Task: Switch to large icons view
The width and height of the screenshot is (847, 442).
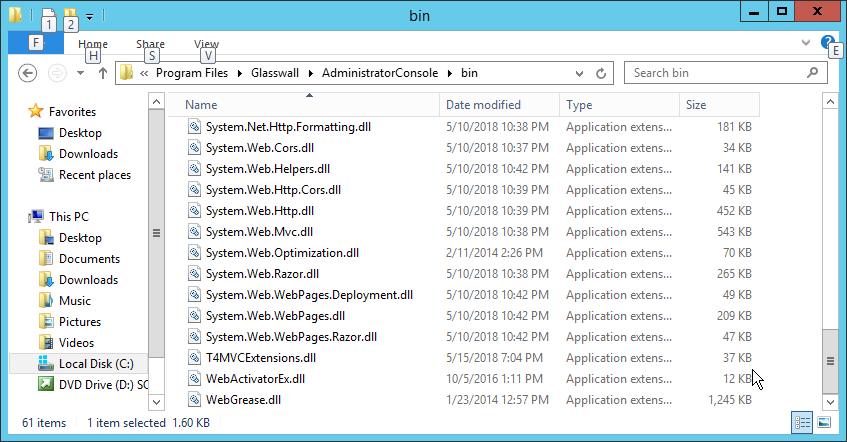Action: pos(823,422)
